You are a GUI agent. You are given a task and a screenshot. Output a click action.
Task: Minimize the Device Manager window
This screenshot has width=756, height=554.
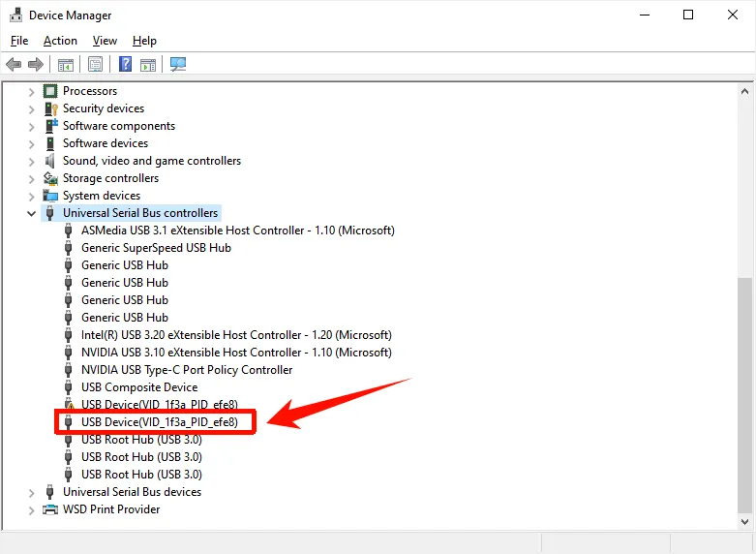(645, 15)
